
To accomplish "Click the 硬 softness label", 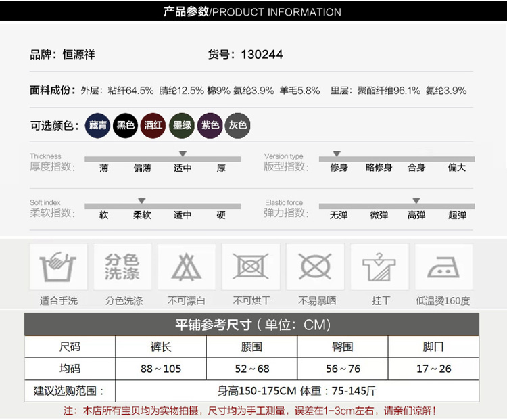I will [x=221, y=215].
